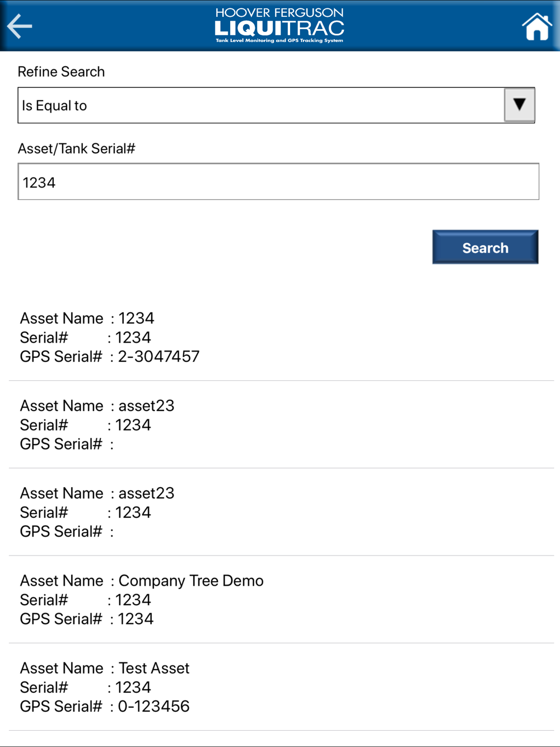Viewport: 560px width, 747px height.
Task: Tap the back arrow icon
Action: coord(20,26)
